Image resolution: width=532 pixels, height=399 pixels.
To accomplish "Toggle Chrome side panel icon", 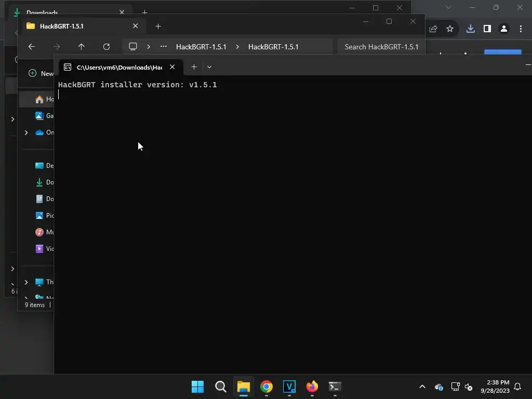I will pos(487,29).
